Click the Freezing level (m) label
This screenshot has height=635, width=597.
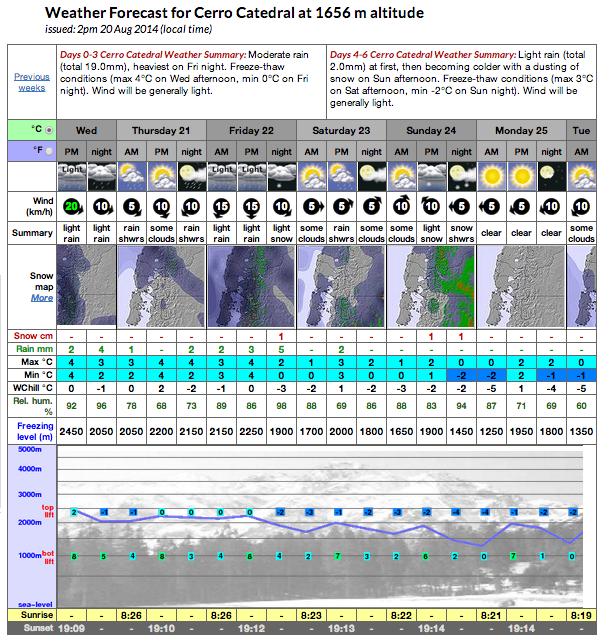(x=35, y=431)
